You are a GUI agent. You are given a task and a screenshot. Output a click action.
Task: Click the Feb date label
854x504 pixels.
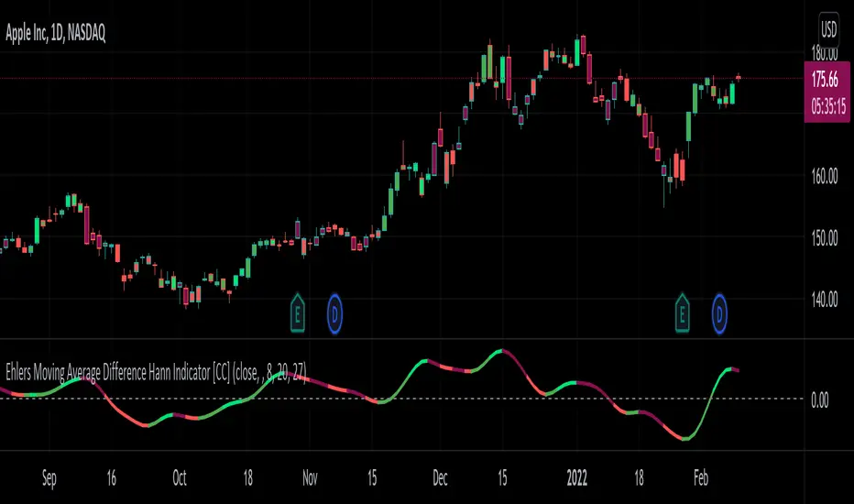pyautogui.click(x=700, y=477)
